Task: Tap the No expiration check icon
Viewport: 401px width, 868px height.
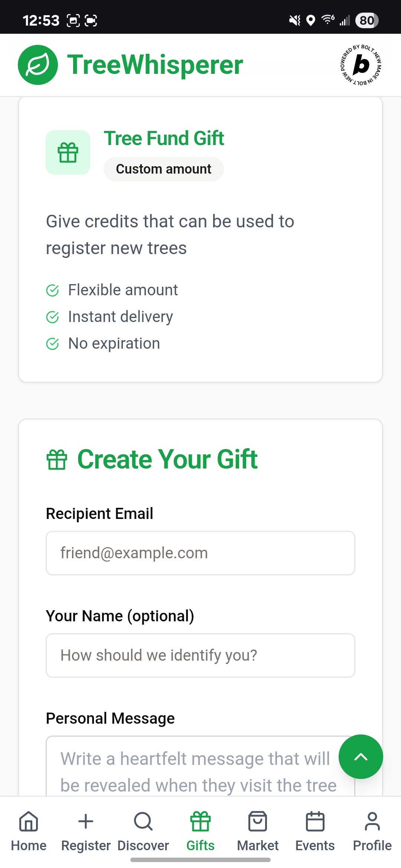Action: pos(52,344)
